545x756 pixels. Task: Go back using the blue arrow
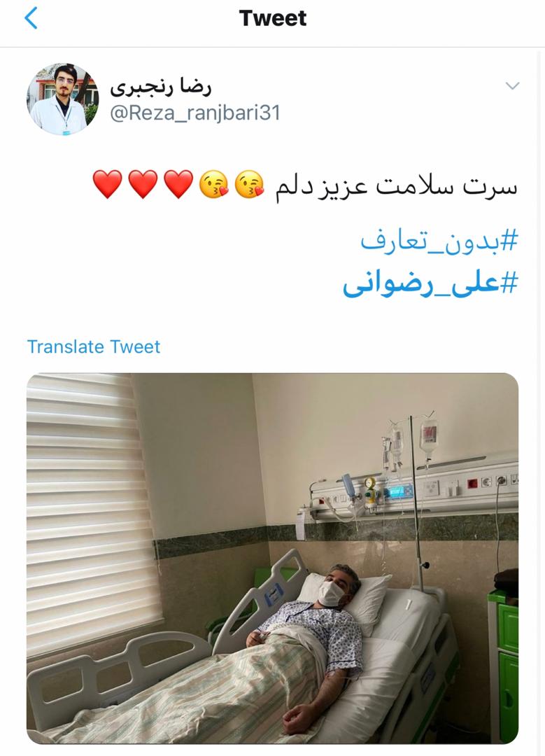tap(31, 18)
